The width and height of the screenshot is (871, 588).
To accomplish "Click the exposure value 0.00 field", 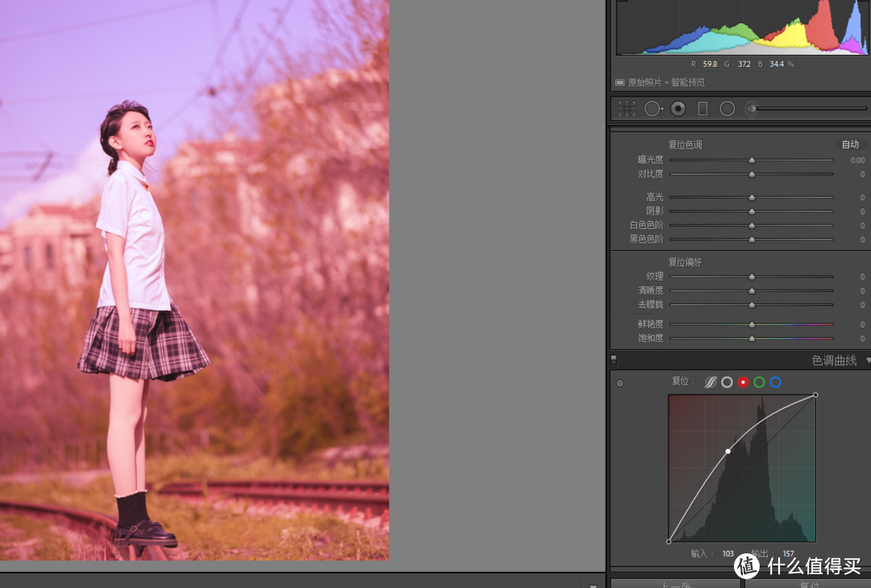I will point(857,160).
